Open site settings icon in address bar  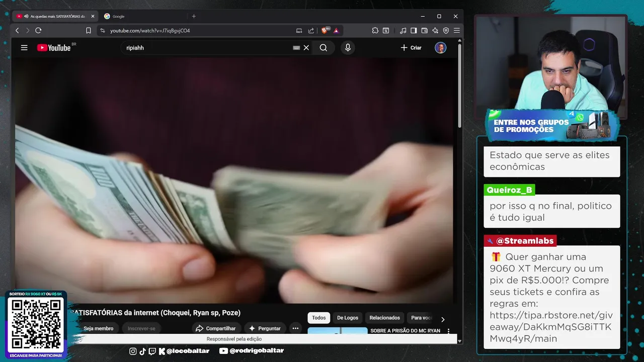[103, 31]
